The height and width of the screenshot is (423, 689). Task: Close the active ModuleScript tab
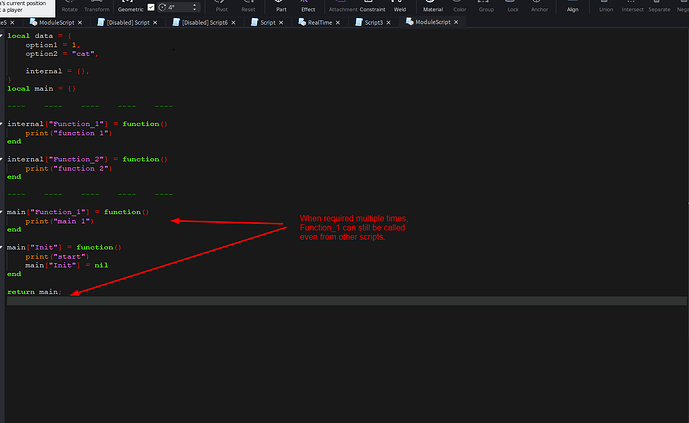[456, 22]
